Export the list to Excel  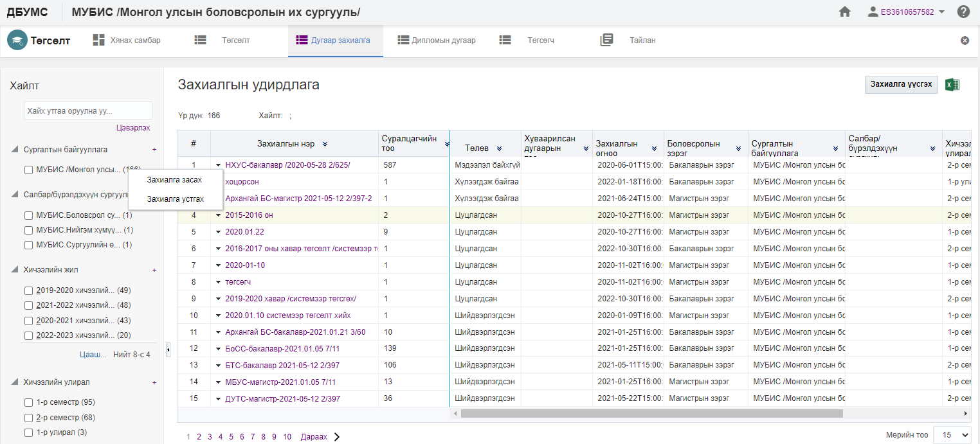pos(952,85)
